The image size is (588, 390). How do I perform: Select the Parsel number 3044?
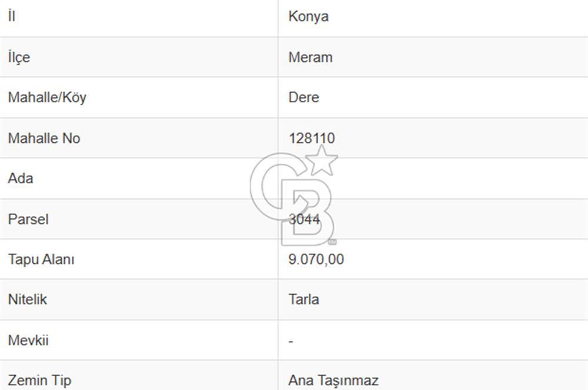click(304, 219)
